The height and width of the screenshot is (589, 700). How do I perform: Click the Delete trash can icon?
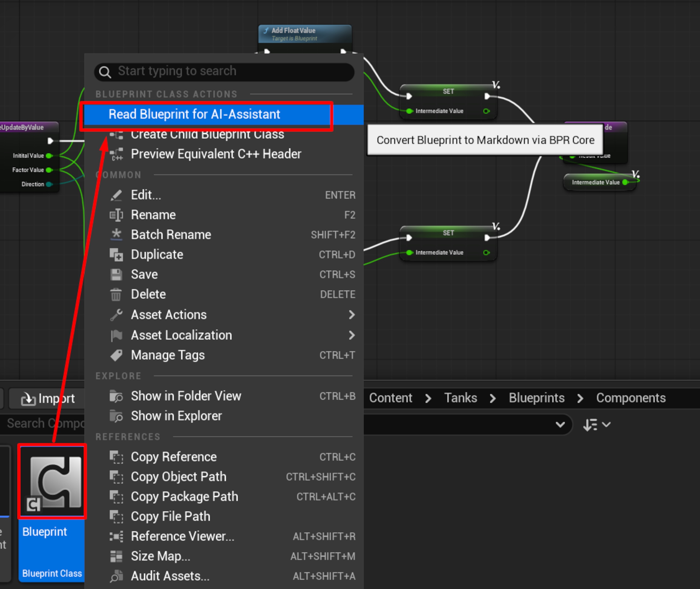116,294
